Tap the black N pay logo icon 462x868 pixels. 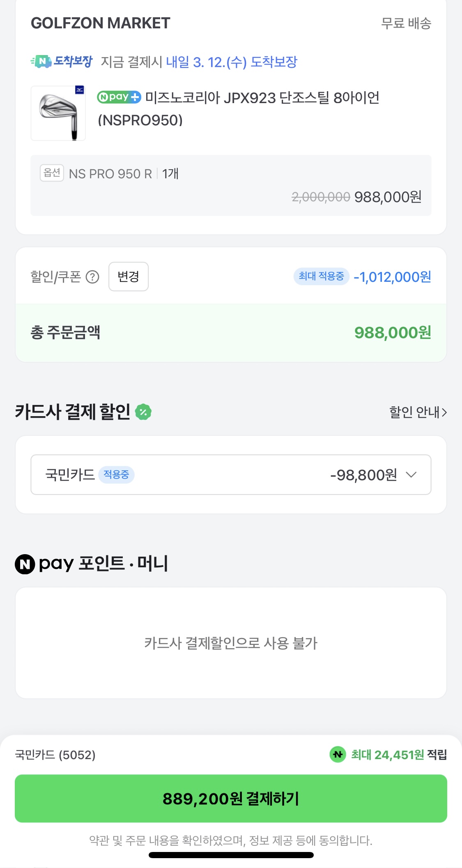click(x=25, y=564)
